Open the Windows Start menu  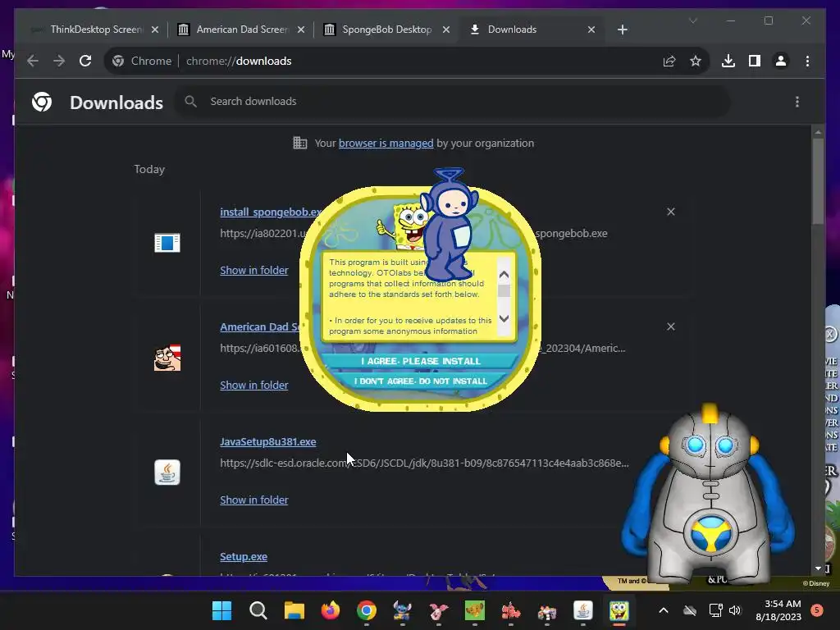(x=221, y=610)
